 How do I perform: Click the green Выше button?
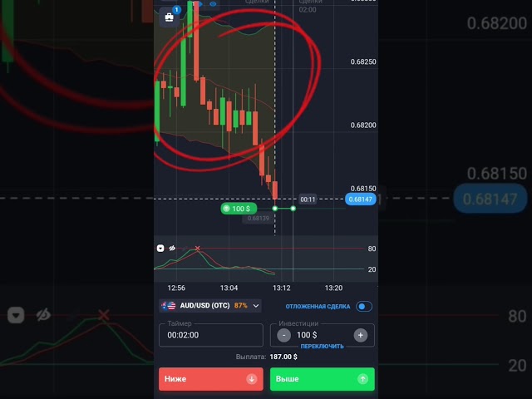(323, 379)
